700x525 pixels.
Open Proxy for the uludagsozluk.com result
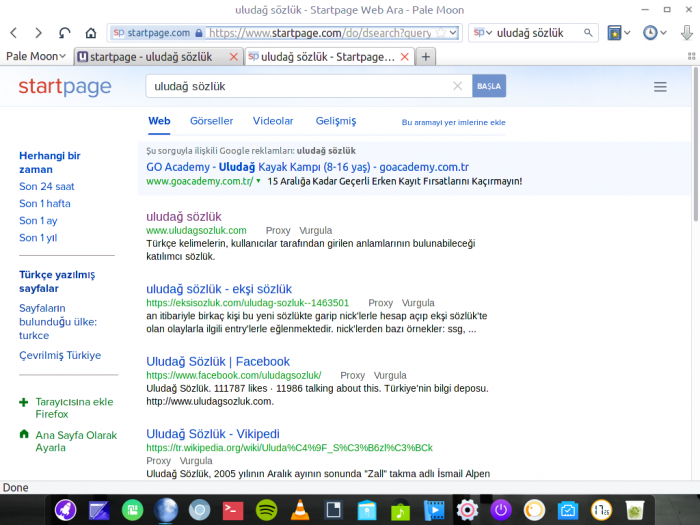[x=278, y=230]
